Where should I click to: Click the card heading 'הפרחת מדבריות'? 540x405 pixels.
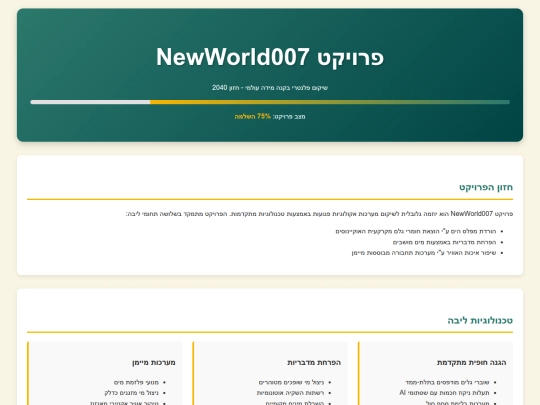point(314,362)
